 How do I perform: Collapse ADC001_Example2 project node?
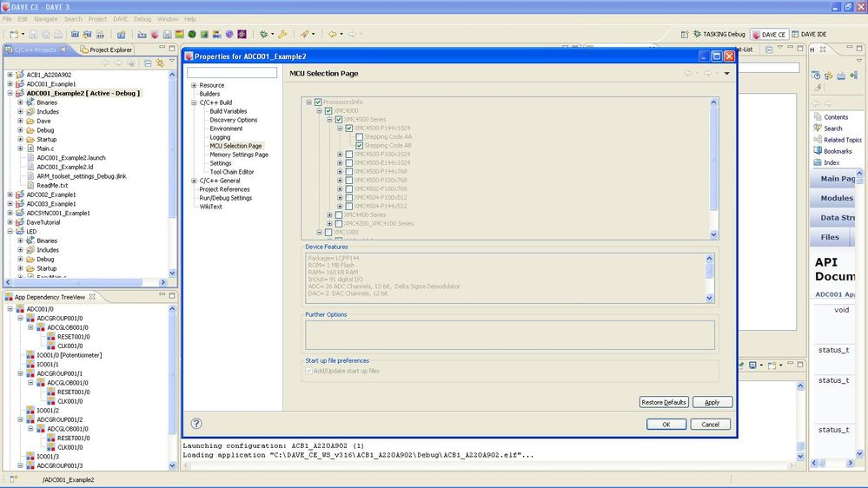click(10, 93)
